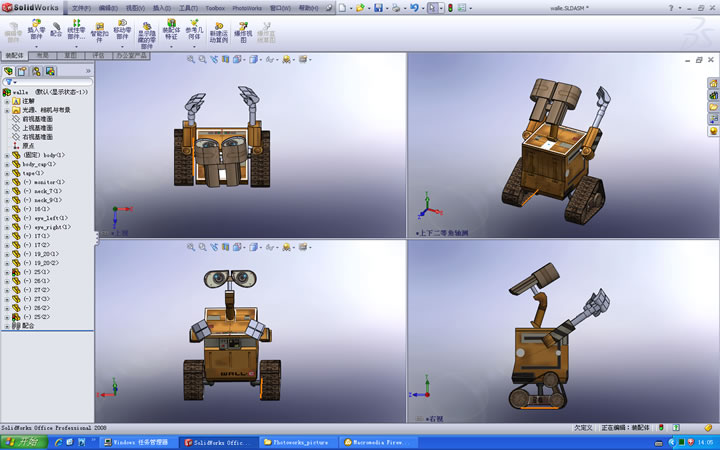Switch to Photoworks_picture taskbar button
The width and height of the screenshot is (720, 450).
pyautogui.click(x=297, y=443)
